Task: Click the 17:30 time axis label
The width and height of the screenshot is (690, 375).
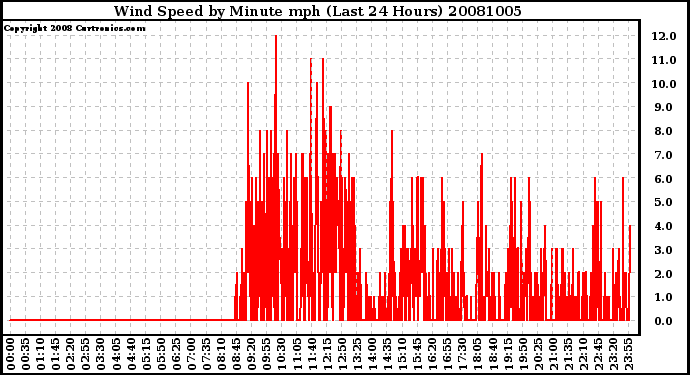Action: click(462, 354)
